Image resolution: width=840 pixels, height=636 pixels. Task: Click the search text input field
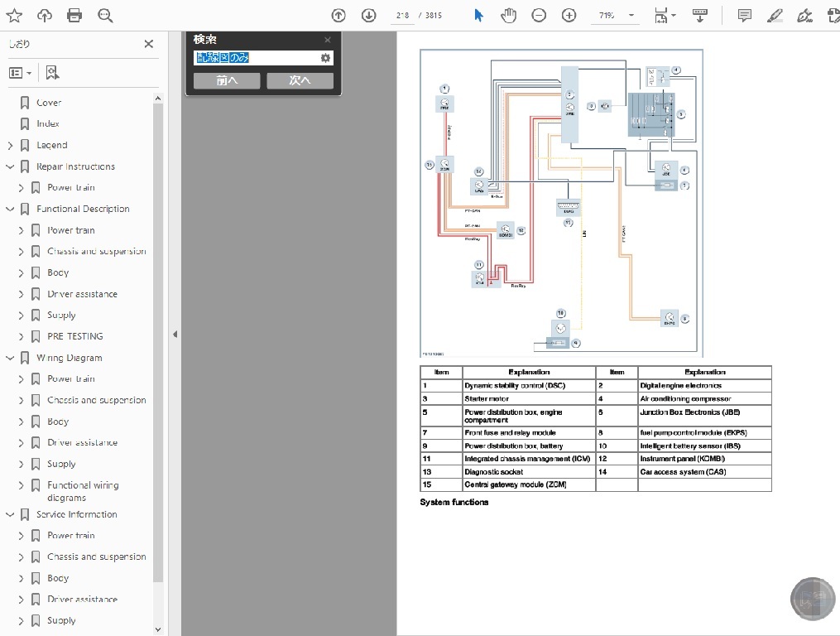click(x=257, y=58)
